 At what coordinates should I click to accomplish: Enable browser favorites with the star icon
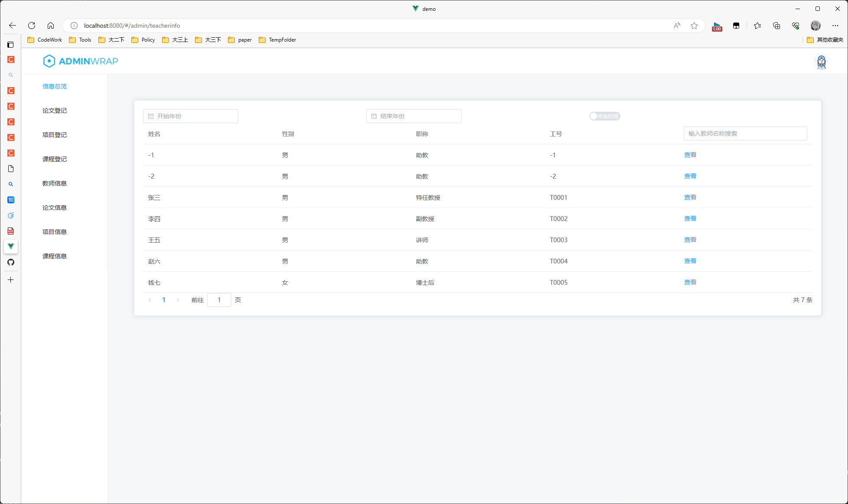[x=695, y=26]
